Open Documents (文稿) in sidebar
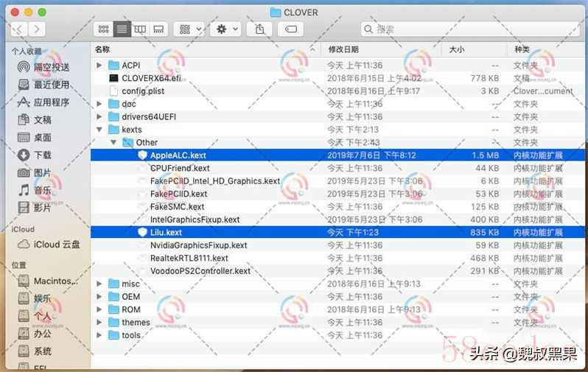Viewport: 588px width, 372px height. (35, 119)
